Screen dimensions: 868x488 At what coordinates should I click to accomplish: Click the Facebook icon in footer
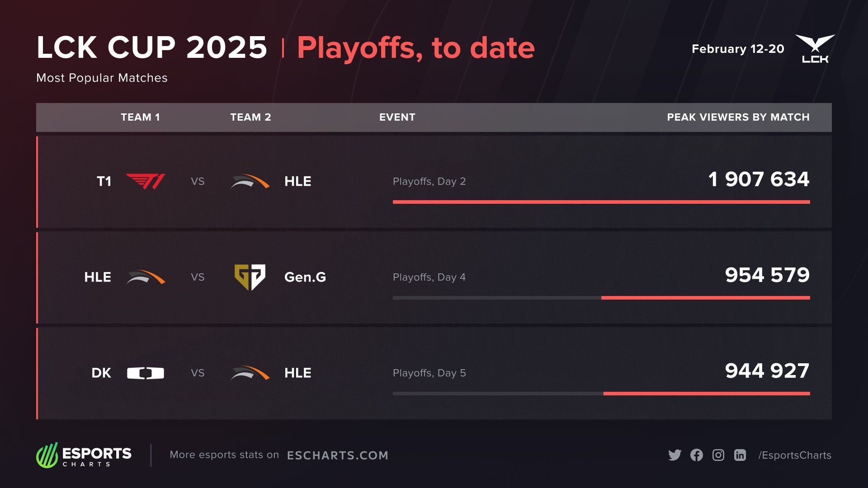click(x=697, y=455)
